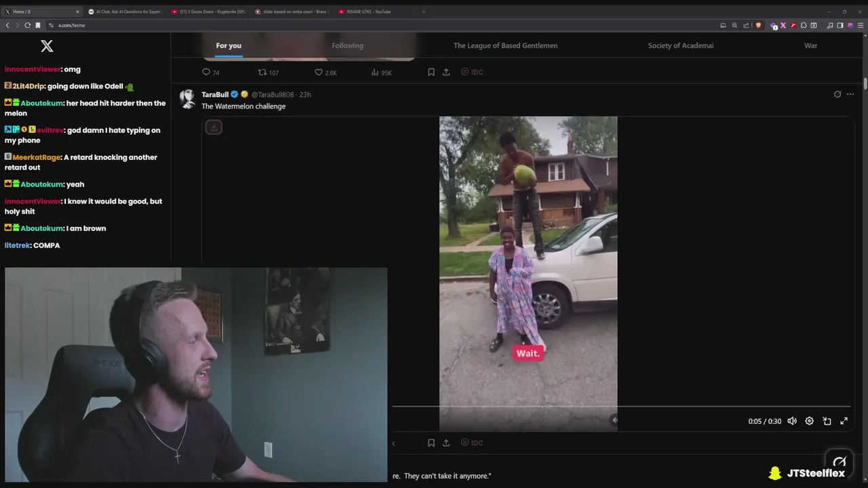This screenshot has width=868, height=488.
Task: Share the Watermelon challenge tweet below the video
Action: point(446,443)
